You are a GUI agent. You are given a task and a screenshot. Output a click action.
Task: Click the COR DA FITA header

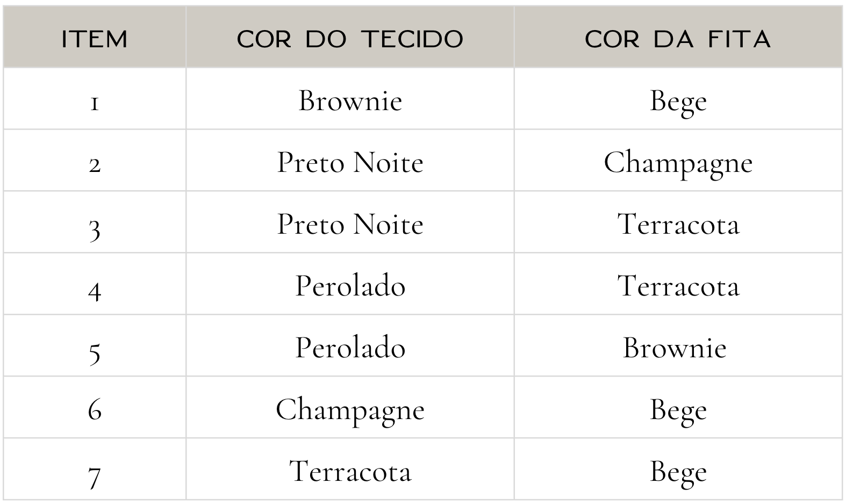tap(678, 39)
